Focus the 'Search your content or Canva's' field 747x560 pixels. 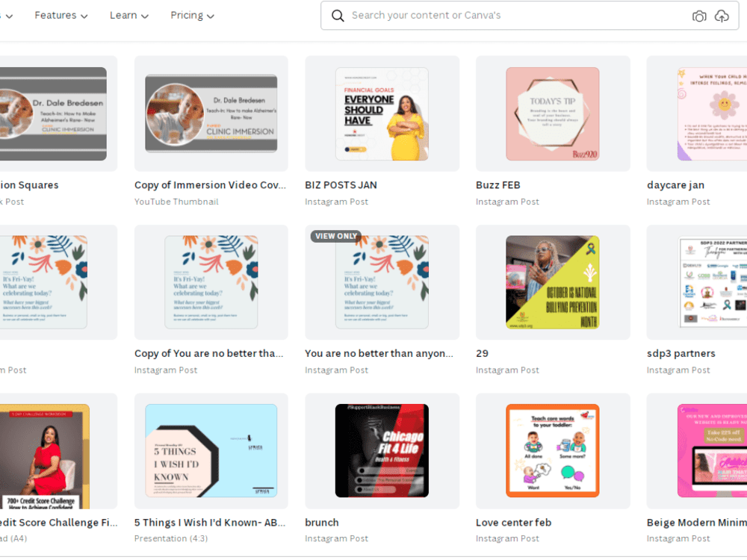coord(530,16)
